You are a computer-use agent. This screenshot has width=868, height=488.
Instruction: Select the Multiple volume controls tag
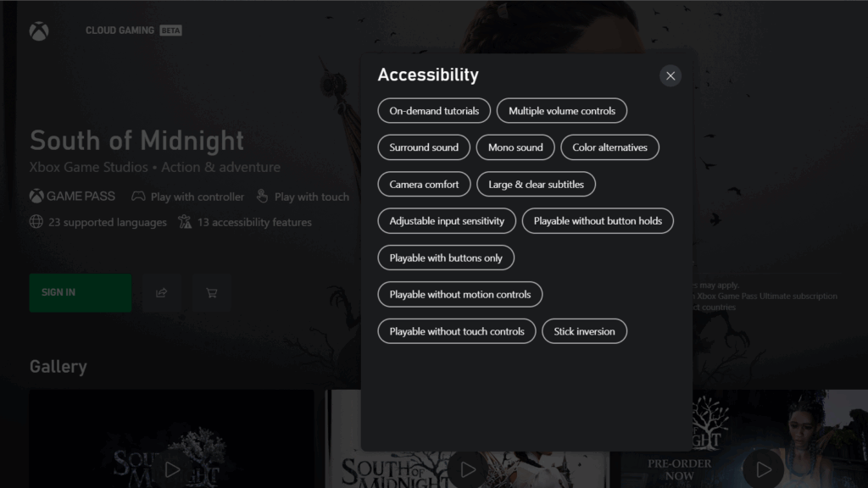click(561, 111)
